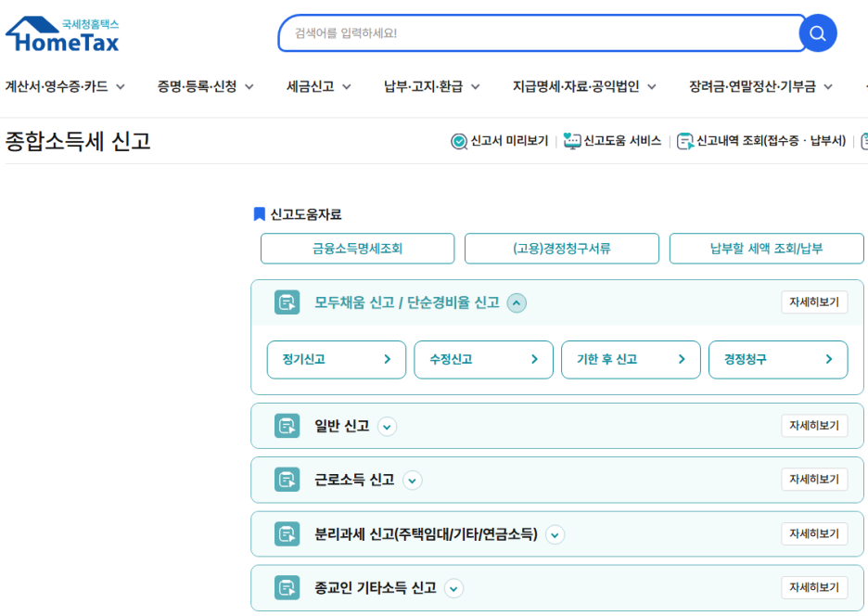Click the 정기신고 button
The image size is (868, 616).
tap(337, 360)
